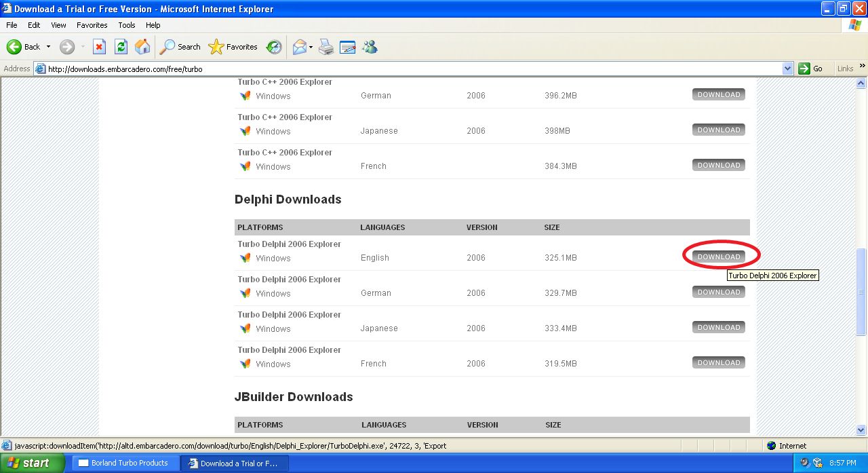Expand the Mail icon dropdown arrow
This screenshot has width=868, height=473.
pos(311,47)
